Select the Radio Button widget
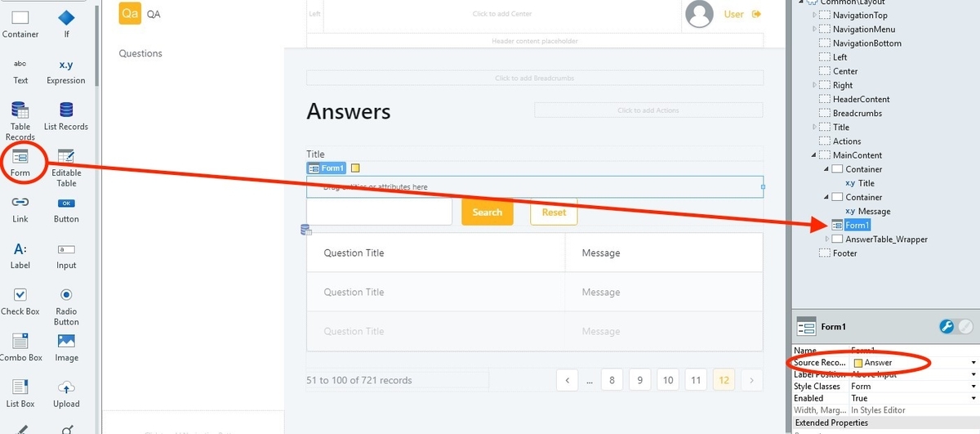The width and height of the screenshot is (980, 434). click(x=66, y=306)
